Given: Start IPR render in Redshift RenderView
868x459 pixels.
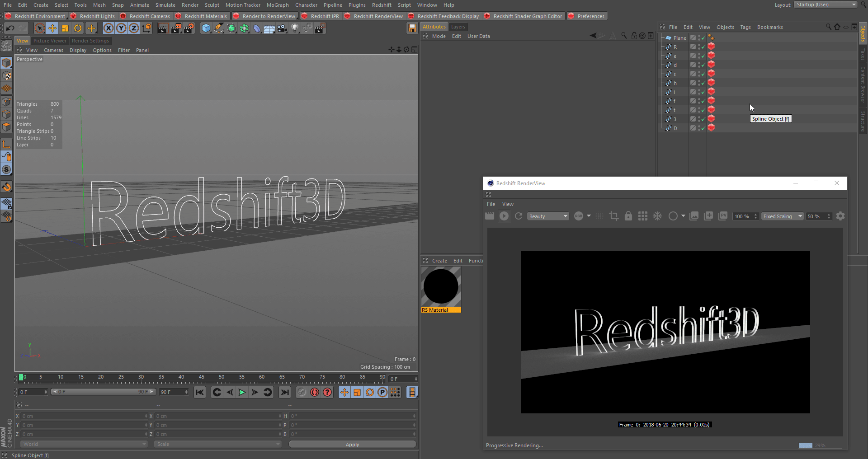Looking at the screenshot, I should (504, 216).
